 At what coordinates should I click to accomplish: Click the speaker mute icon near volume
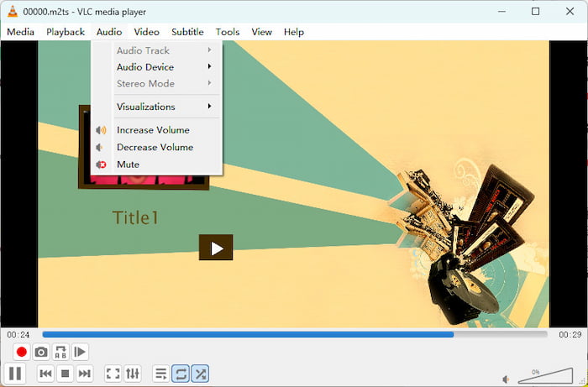click(x=507, y=379)
